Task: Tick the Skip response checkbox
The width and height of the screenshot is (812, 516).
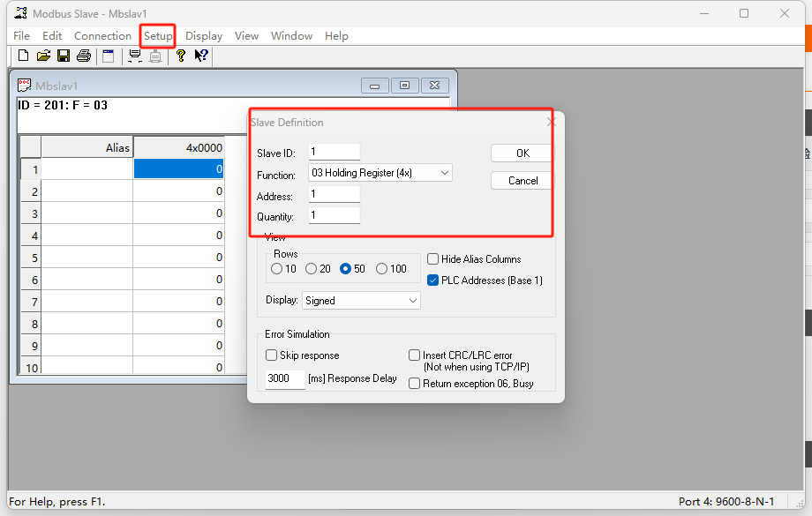Action: pos(272,355)
